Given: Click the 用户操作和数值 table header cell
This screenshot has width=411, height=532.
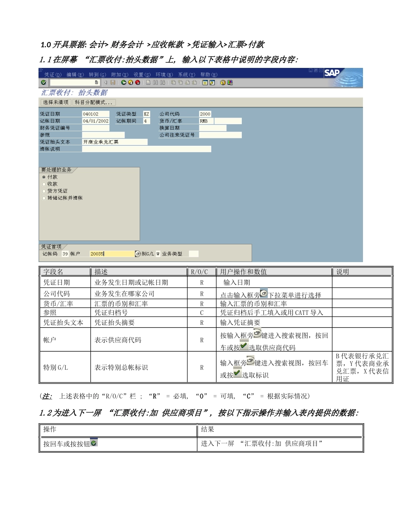Looking at the screenshot, I should click(x=274, y=272).
